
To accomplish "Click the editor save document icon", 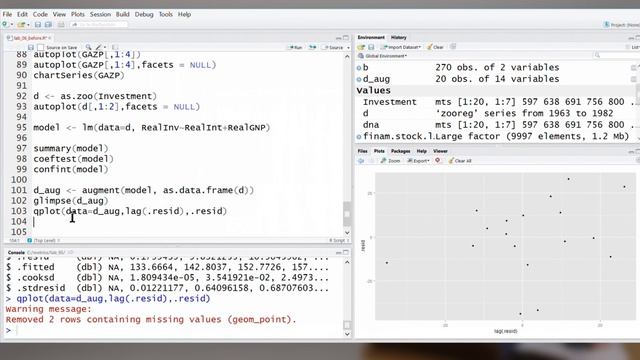I will (x=31, y=47).
